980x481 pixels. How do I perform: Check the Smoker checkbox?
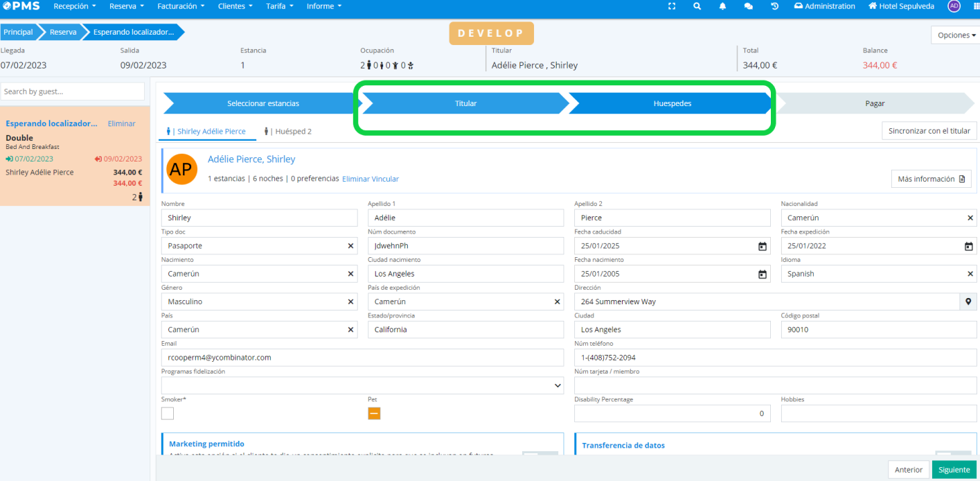click(168, 414)
